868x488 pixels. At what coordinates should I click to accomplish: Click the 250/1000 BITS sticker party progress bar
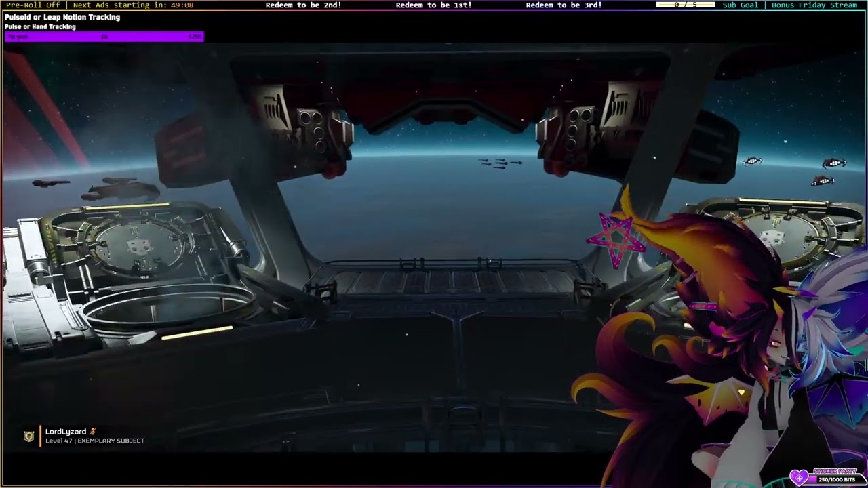[837, 480]
